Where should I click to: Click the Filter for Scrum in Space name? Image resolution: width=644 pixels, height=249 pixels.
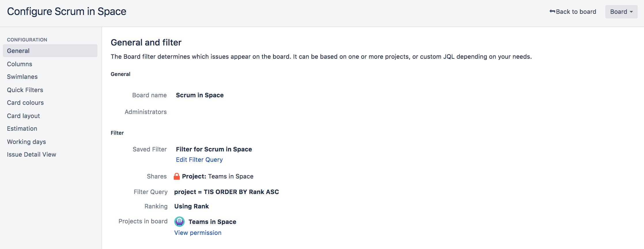214,149
